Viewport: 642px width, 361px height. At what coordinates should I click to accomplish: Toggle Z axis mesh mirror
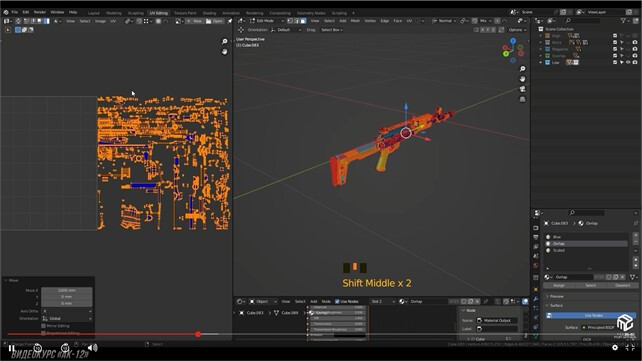493,30
